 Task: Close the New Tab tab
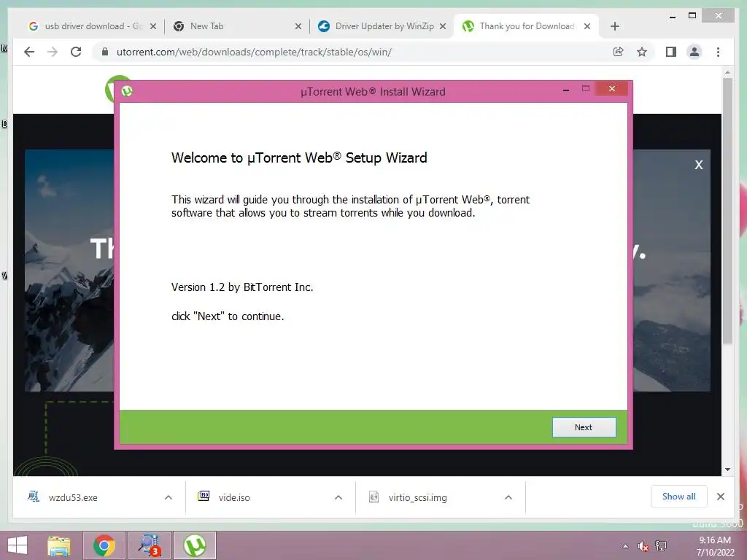(298, 26)
